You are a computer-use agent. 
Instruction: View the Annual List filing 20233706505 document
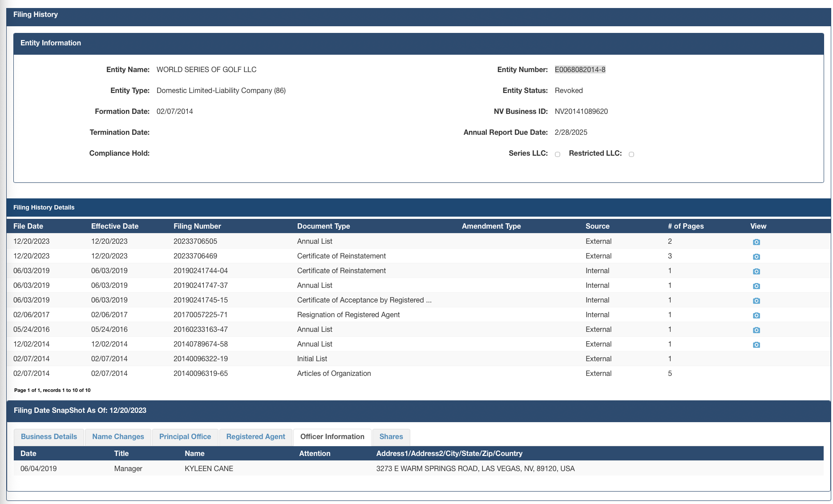tap(756, 242)
